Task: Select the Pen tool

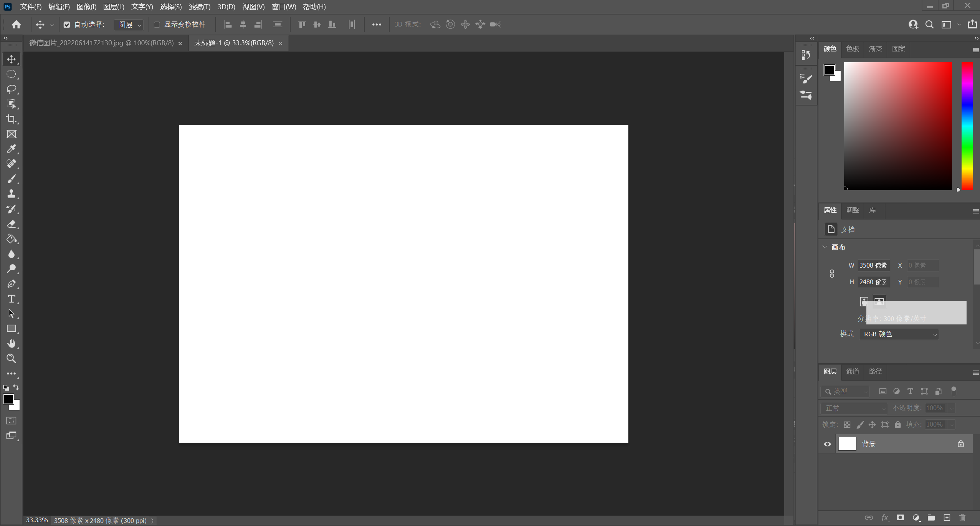Action: [11, 284]
